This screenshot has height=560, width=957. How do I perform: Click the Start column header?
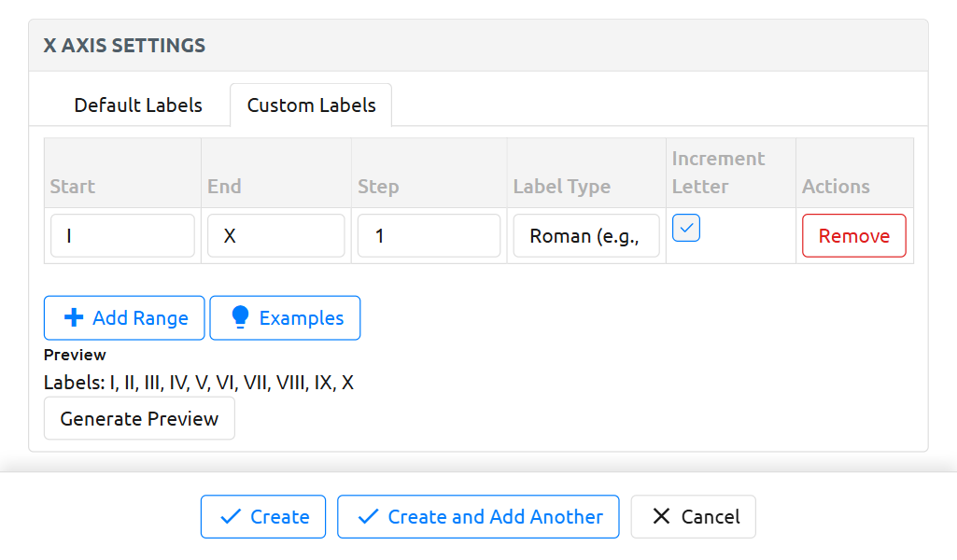click(73, 187)
